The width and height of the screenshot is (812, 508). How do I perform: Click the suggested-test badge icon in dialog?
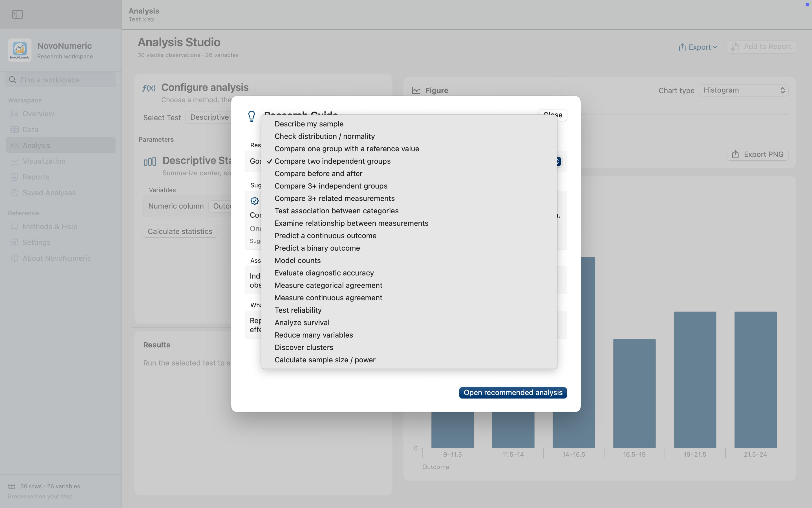[255, 201]
